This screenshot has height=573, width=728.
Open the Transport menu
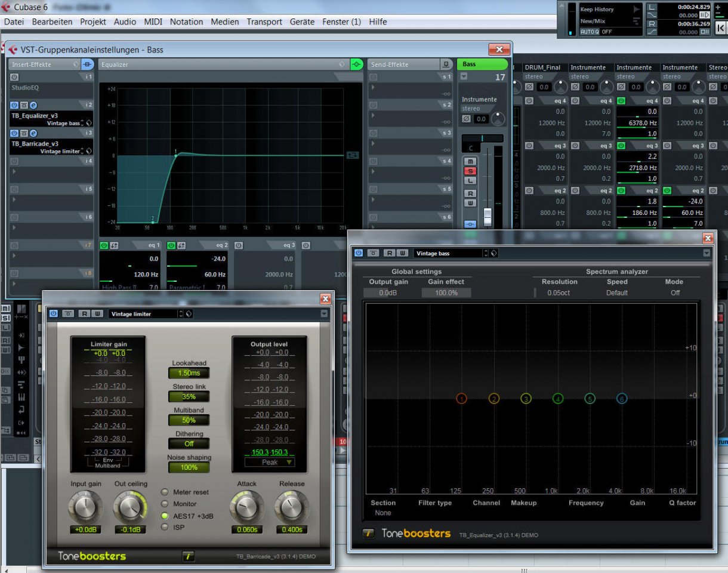[x=264, y=21]
